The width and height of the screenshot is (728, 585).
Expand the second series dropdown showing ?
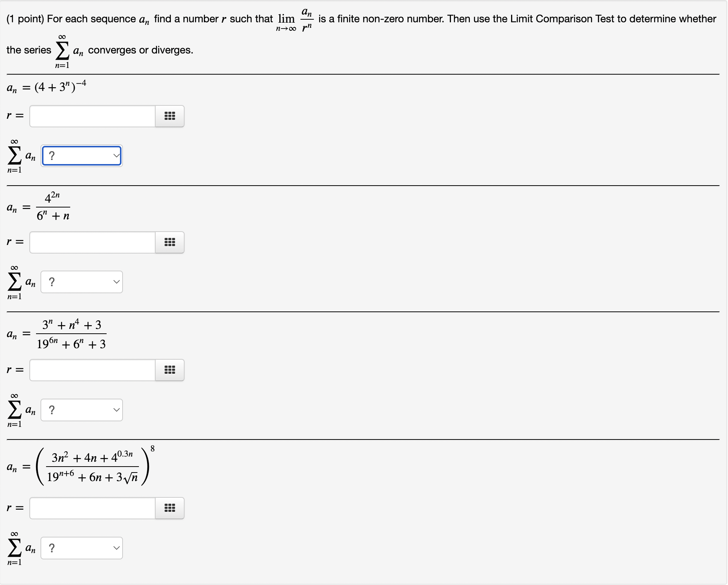[81, 282]
